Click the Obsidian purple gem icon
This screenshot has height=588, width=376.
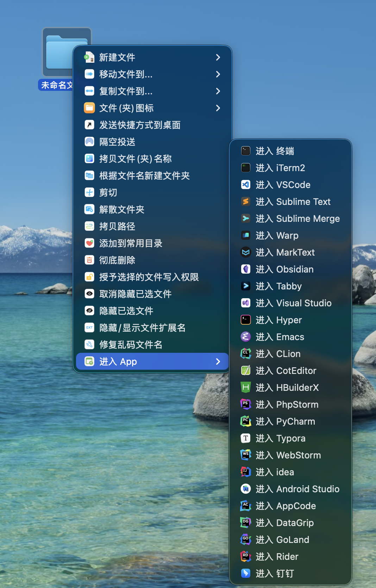tap(246, 269)
